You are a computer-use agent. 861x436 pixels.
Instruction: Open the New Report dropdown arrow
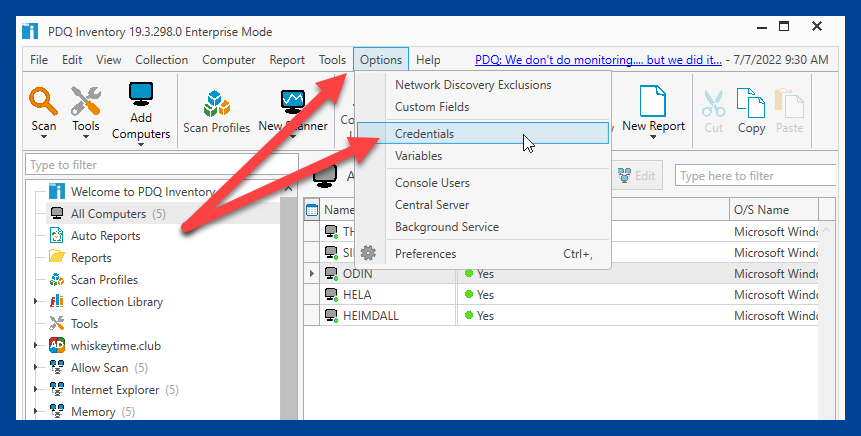[653, 137]
